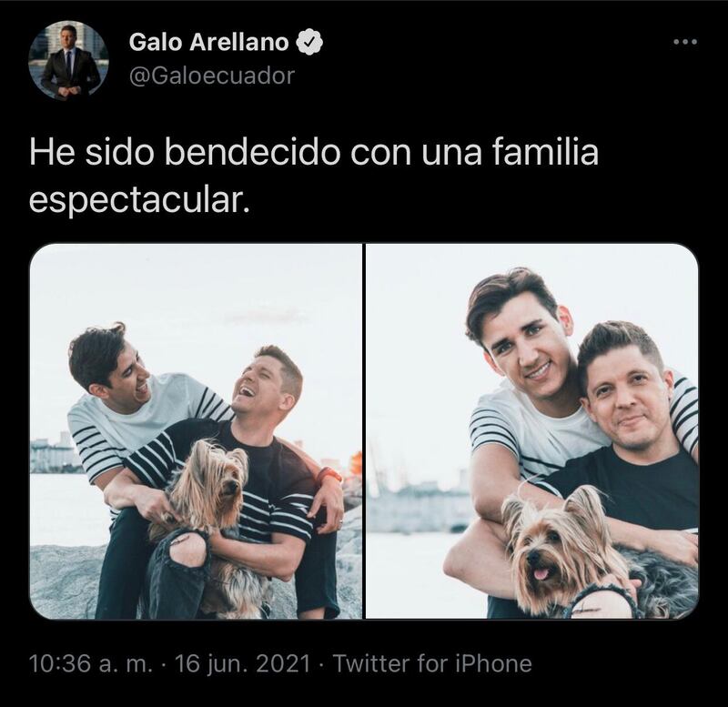The height and width of the screenshot is (707, 728).
Task: Open the left photo of two laughing men
Action: (196, 431)
